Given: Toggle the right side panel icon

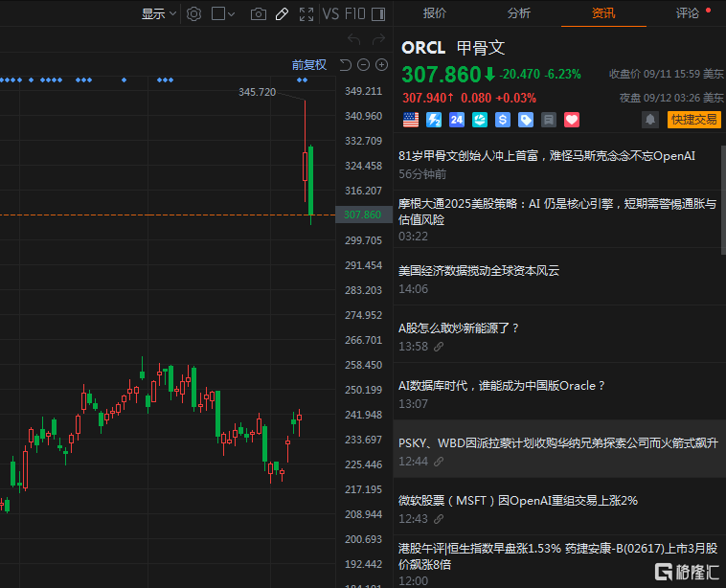Looking at the screenshot, I should point(378,14).
